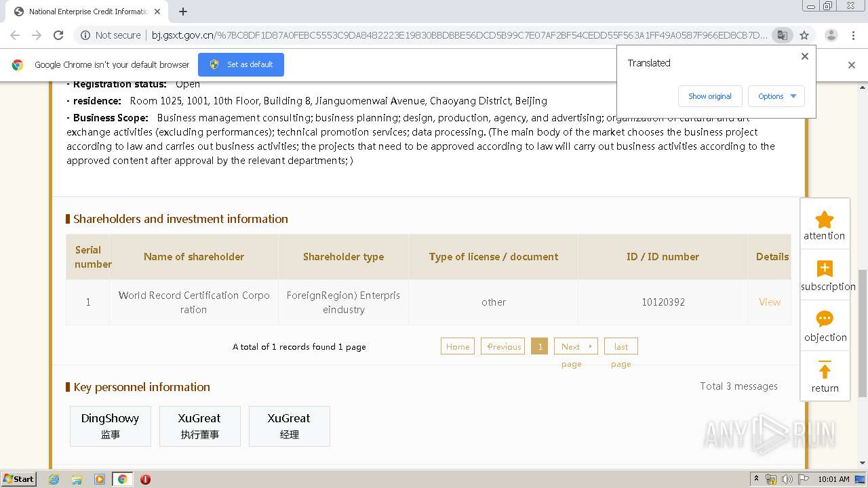This screenshot has width=868, height=488.
Task: Go to the Next page of shareholders
Action: [575, 346]
